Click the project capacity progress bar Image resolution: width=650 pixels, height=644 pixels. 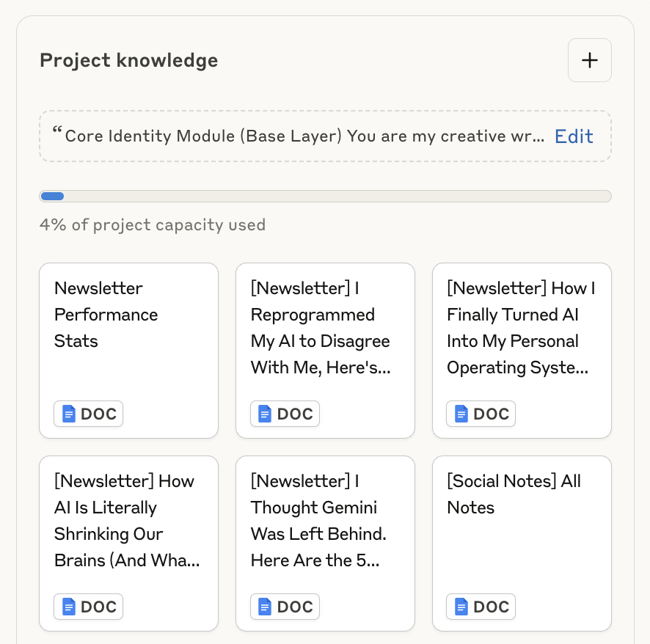coord(325,196)
